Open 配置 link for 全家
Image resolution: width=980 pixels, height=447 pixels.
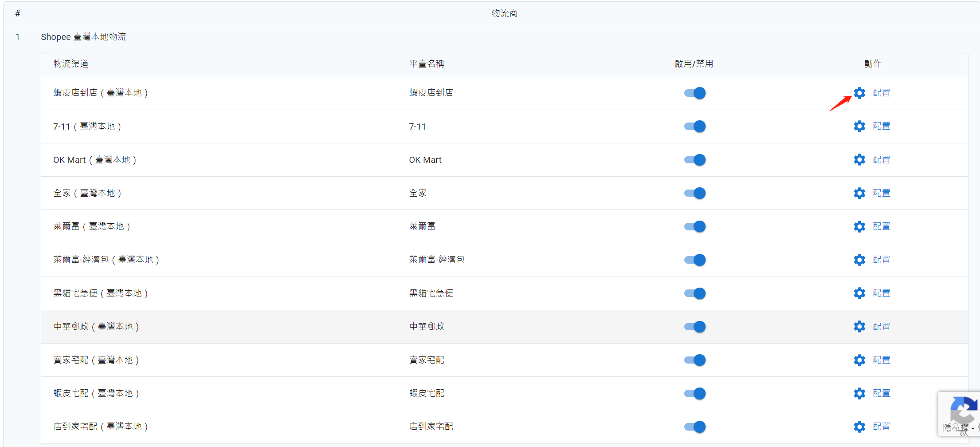pyautogui.click(x=882, y=193)
